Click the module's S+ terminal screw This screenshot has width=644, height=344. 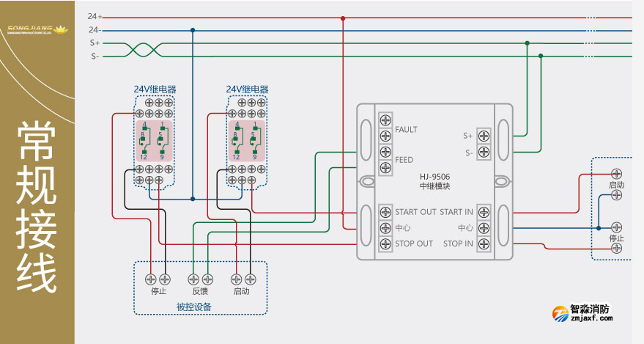point(484,136)
